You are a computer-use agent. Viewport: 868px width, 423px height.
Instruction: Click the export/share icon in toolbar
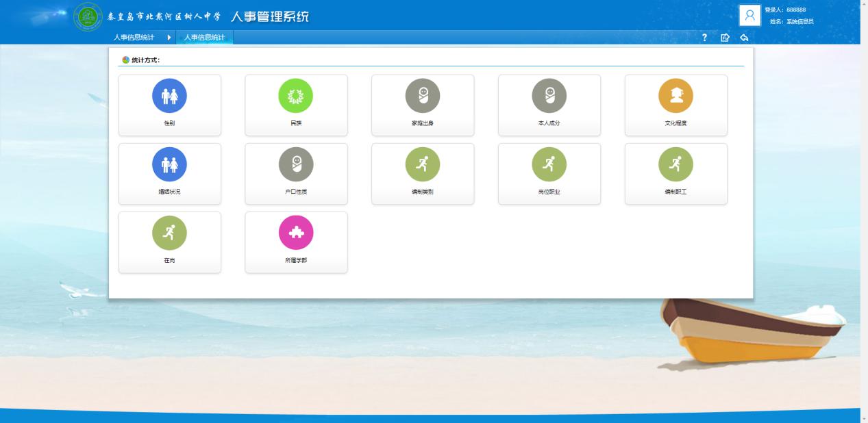(725, 38)
